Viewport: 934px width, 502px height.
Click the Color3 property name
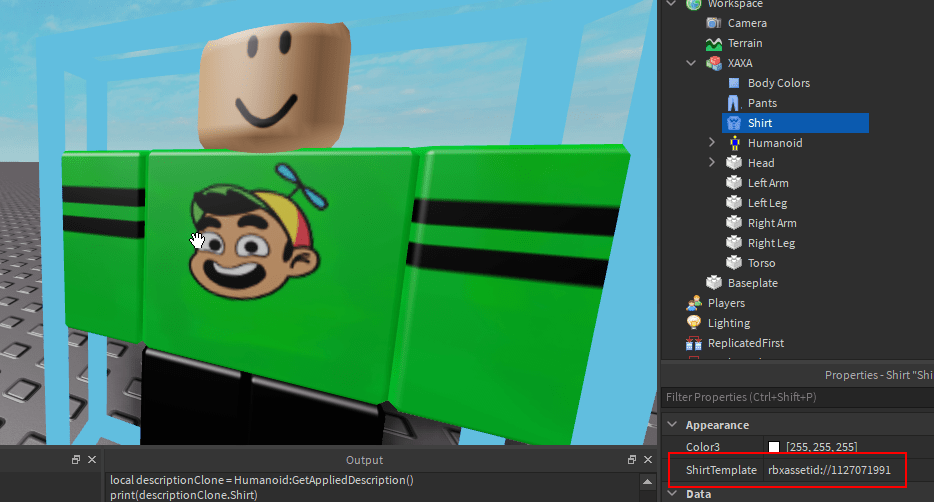702,447
